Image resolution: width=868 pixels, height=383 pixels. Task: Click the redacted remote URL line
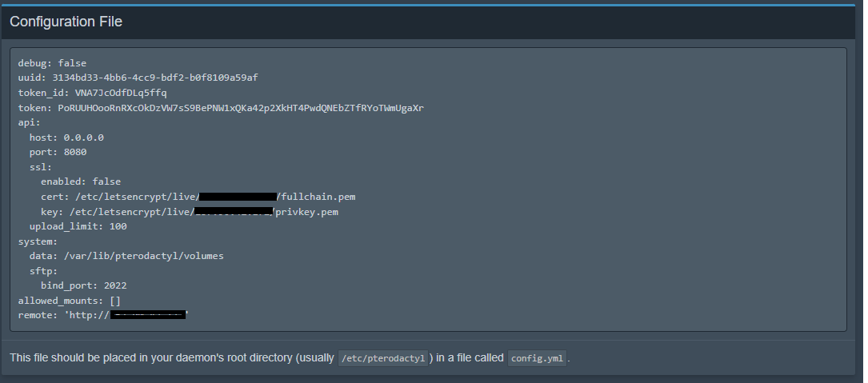click(x=102, y=315)
